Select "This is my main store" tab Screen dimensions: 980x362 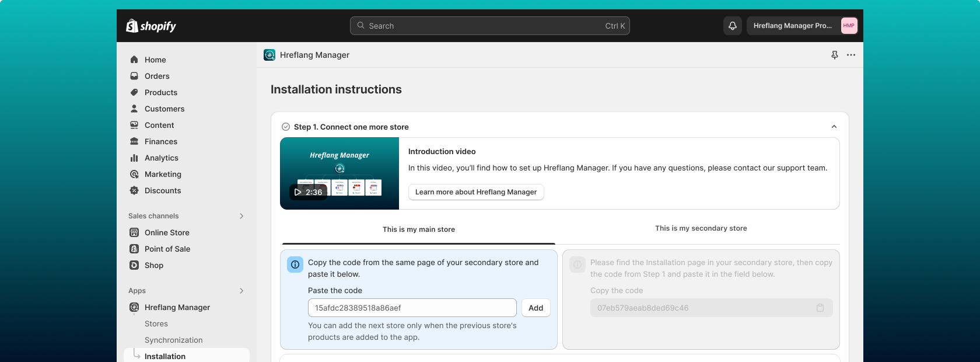pyautogui.click(x=418, y=229)
